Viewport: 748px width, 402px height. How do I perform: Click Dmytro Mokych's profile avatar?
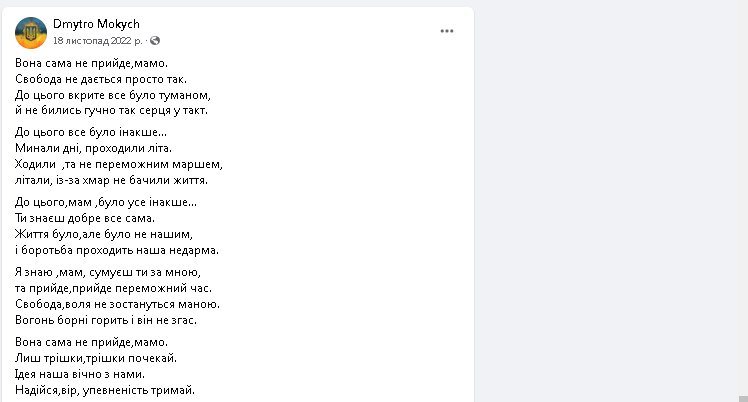31,32
